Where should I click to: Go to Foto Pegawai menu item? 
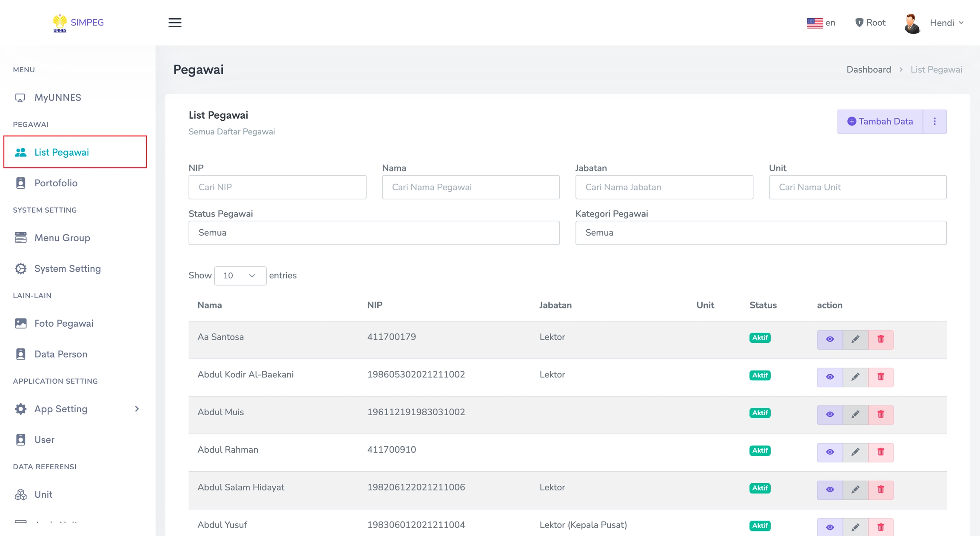pos(64,323)
